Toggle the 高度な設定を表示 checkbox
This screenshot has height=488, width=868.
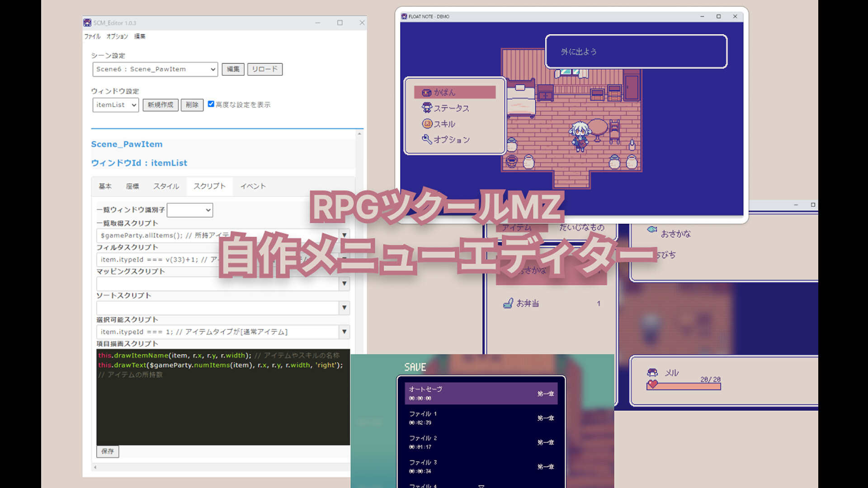click(x=211, y=104)
